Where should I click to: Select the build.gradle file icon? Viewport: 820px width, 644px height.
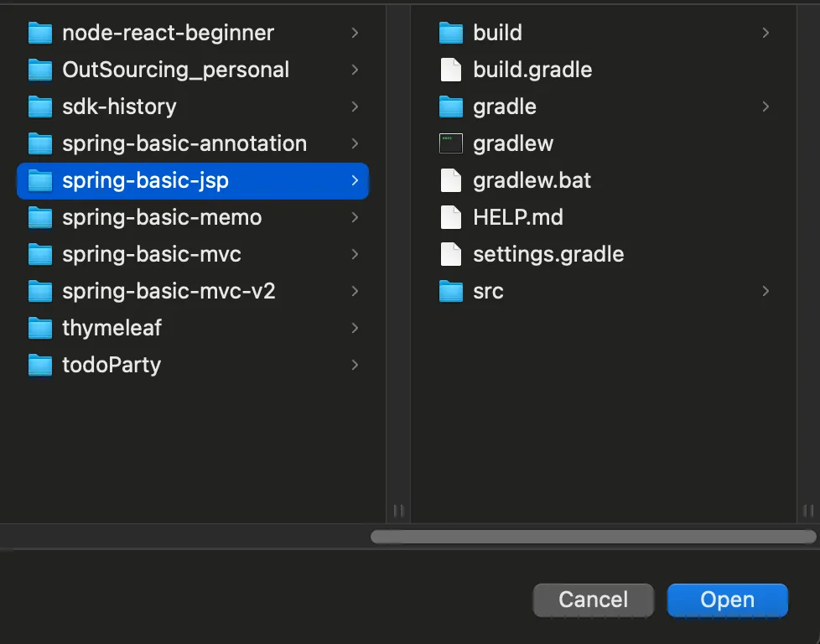pyautogui.click(x=451, y=70)
